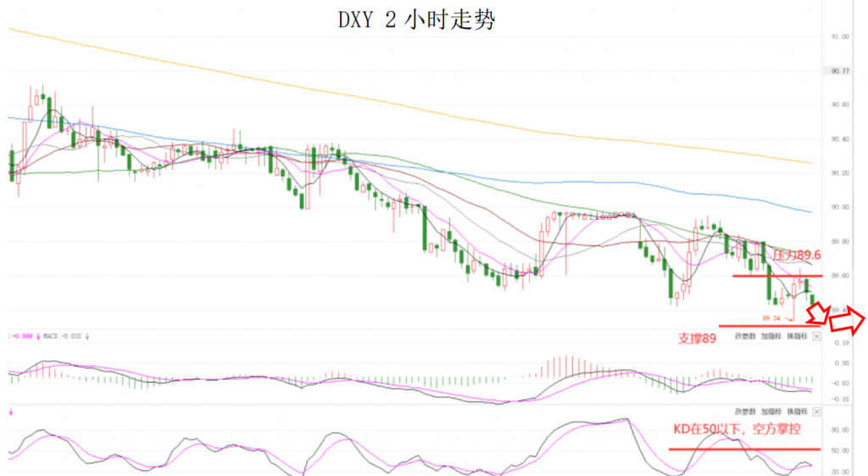Click 换指标 in the KD panel
This screenshot has height=476, width=868.
click(798, 412)
